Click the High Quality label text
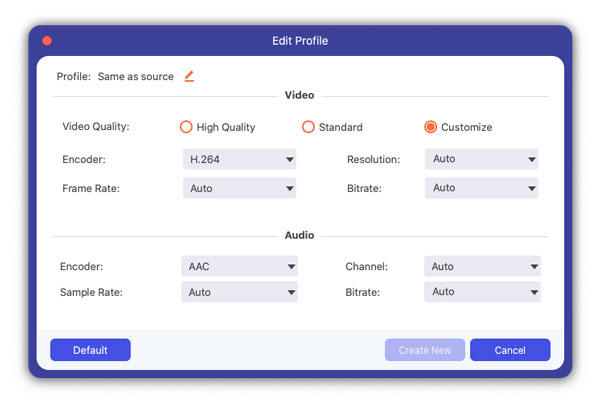 [226, 127]
